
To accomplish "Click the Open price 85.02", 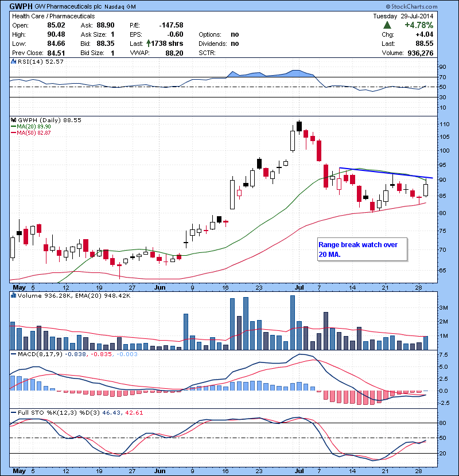I will pyautogui.click(x=56, y=25).
